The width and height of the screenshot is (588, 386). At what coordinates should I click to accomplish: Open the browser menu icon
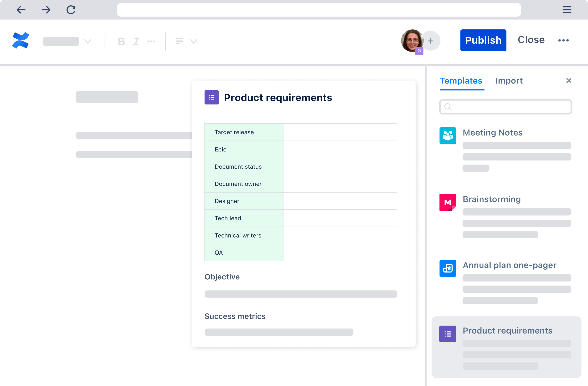click(x=567, y=10)
